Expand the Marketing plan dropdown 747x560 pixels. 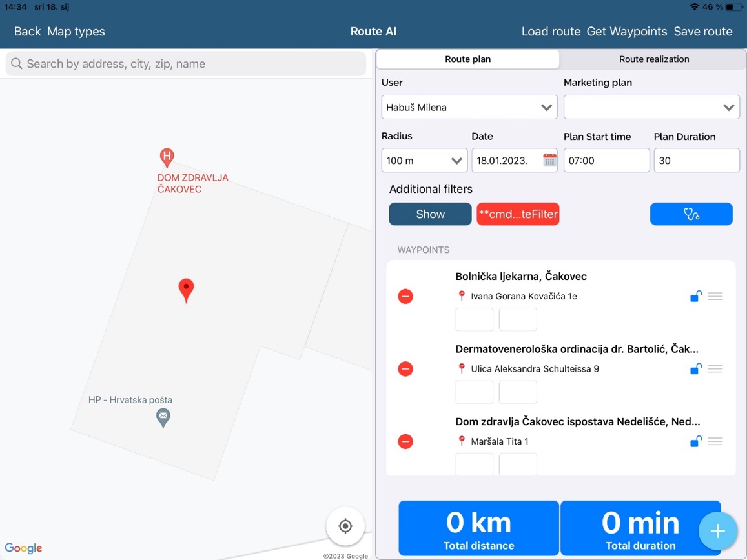click(x=651, y=108)
